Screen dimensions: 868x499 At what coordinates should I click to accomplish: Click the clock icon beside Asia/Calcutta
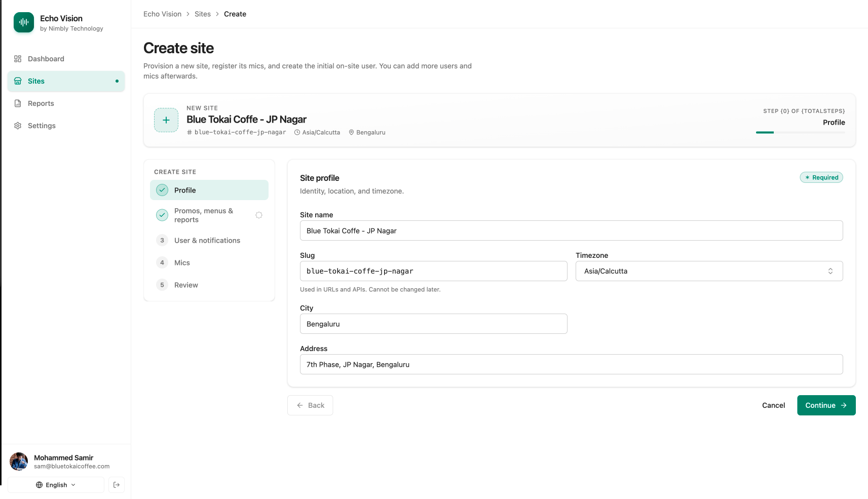click(x=297, y=132)
